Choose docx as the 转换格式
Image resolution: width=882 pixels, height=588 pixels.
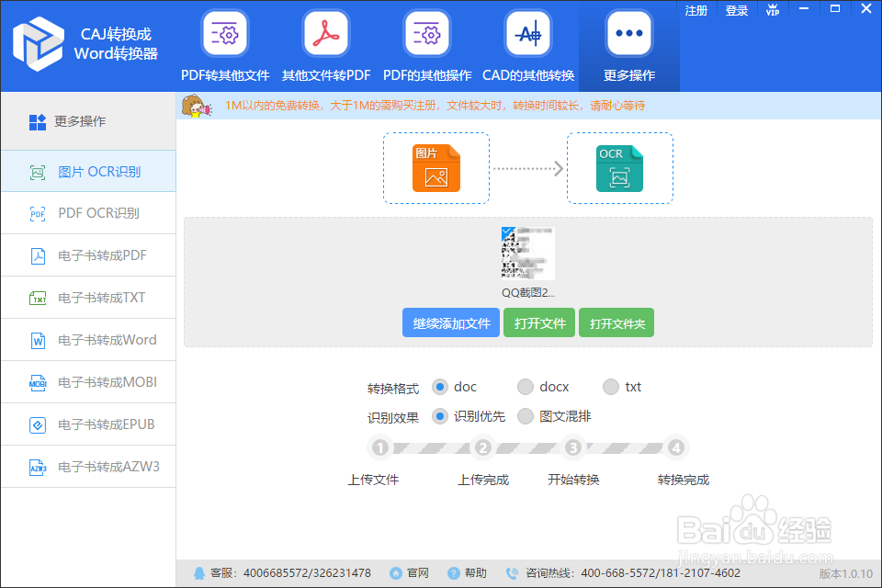click(526, 387)
